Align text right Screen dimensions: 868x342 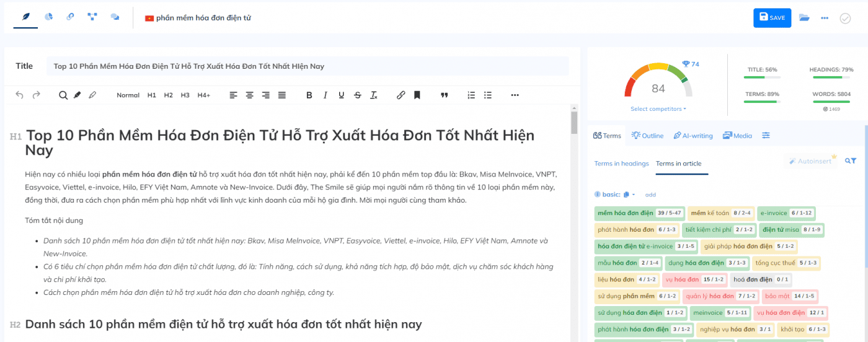click(266, 95)
